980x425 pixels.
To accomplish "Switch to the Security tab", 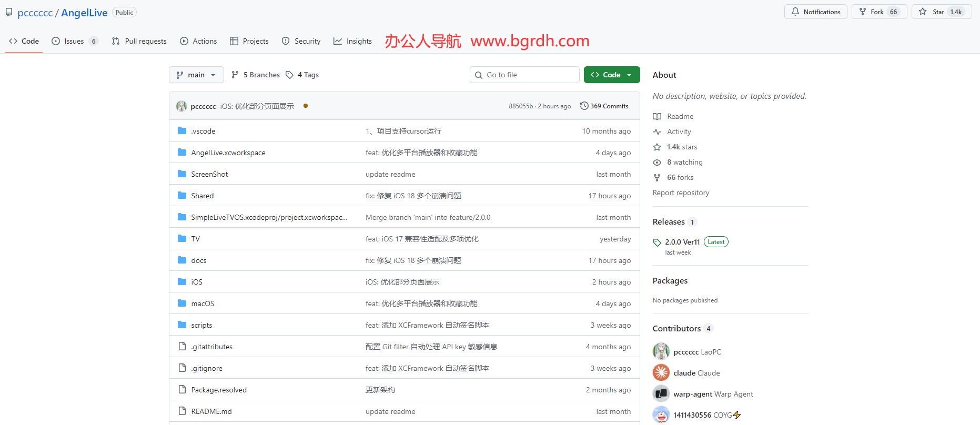I will point(301,41).
